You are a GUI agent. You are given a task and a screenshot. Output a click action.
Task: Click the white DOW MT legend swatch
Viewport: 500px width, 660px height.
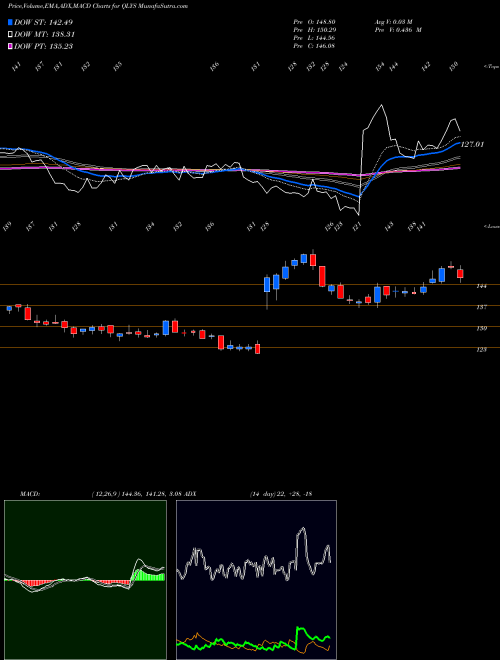(x=10, y=34)
